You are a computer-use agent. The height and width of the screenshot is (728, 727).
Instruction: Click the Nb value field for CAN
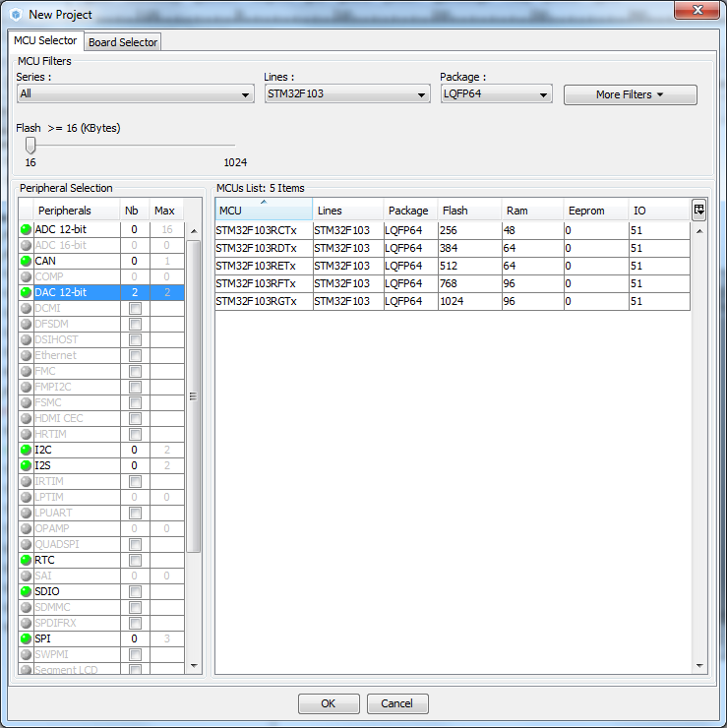point(135,261)
